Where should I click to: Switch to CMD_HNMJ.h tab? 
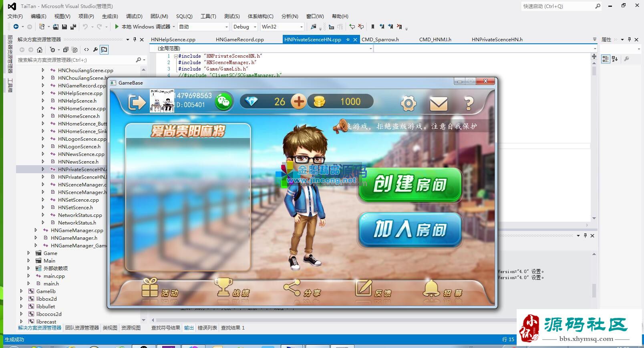coord(435,40)
